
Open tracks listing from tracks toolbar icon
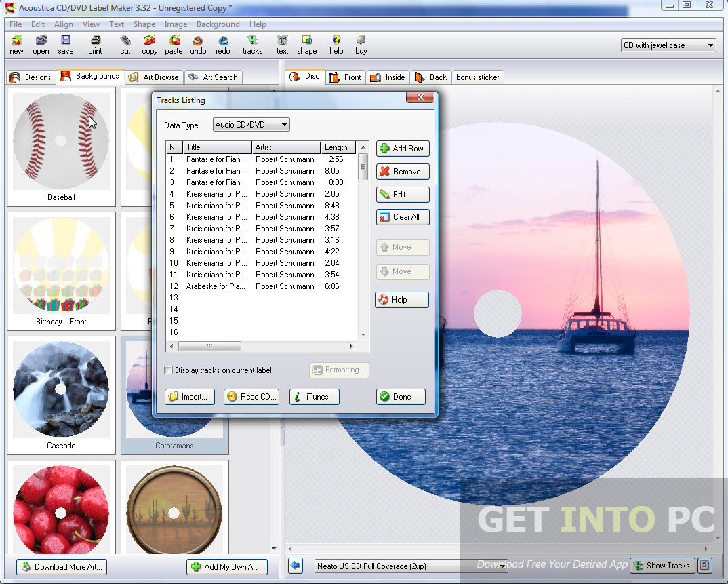click(x=253, y=45)
